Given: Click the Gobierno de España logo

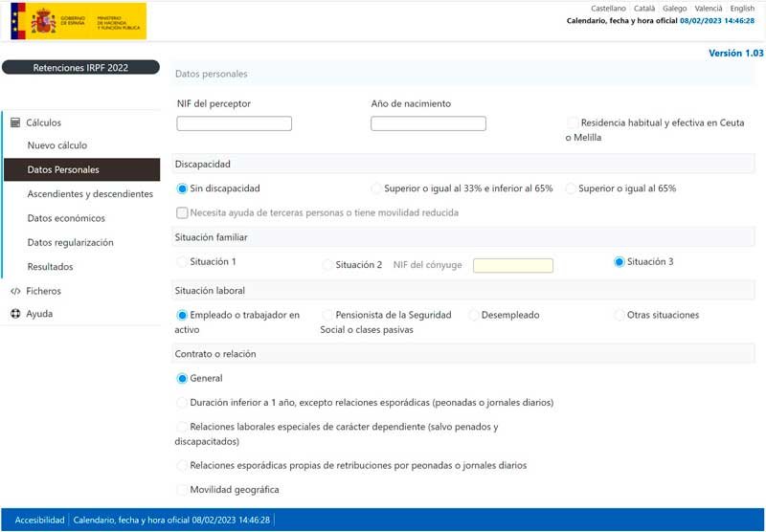Looking at the screenshot, I should coord(79,21).
